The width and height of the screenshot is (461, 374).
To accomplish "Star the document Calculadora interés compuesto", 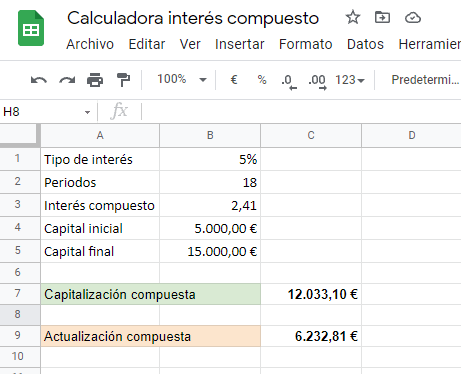I will point(353,17).
